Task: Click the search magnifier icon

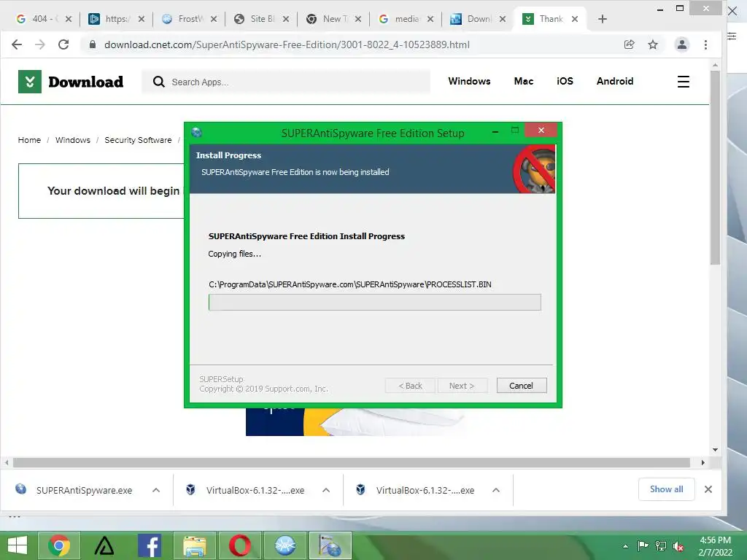Action: pyautogui.click(x=158, y=82)
